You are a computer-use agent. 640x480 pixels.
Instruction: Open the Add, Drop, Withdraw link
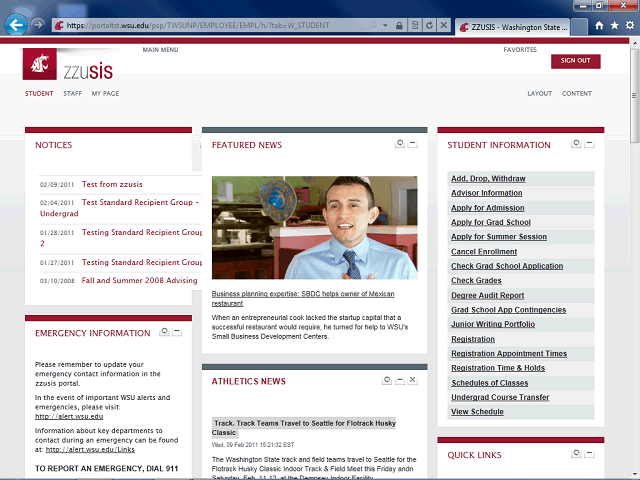[x=488, y=179]
